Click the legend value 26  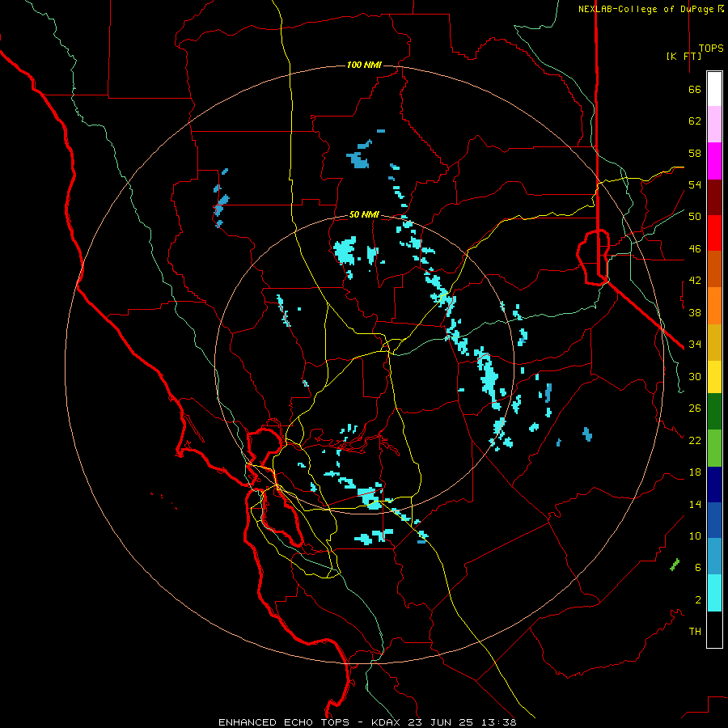(695, 408)
